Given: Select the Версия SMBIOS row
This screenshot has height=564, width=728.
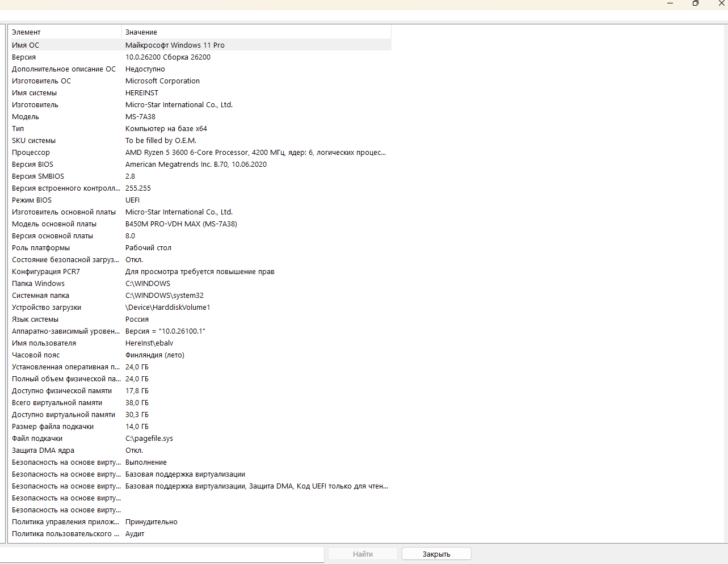Looking at the screenshot, I should coord(200,176).
